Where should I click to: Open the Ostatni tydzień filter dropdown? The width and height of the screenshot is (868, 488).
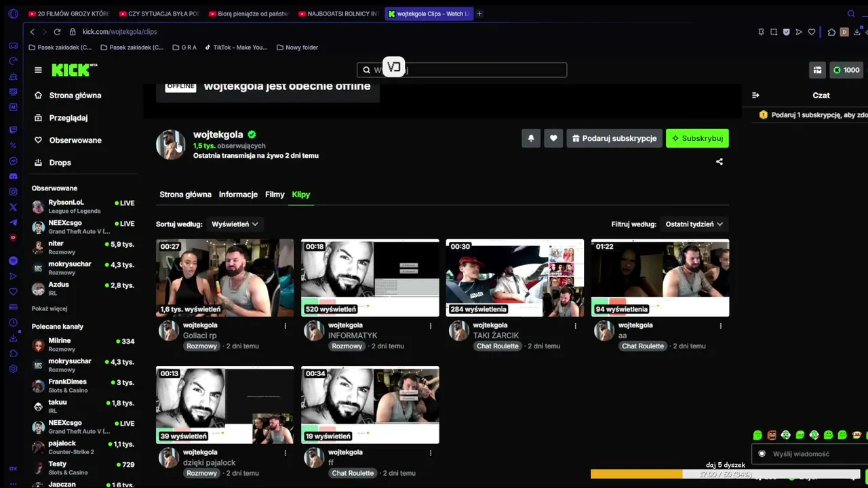[x=694, y=224]
